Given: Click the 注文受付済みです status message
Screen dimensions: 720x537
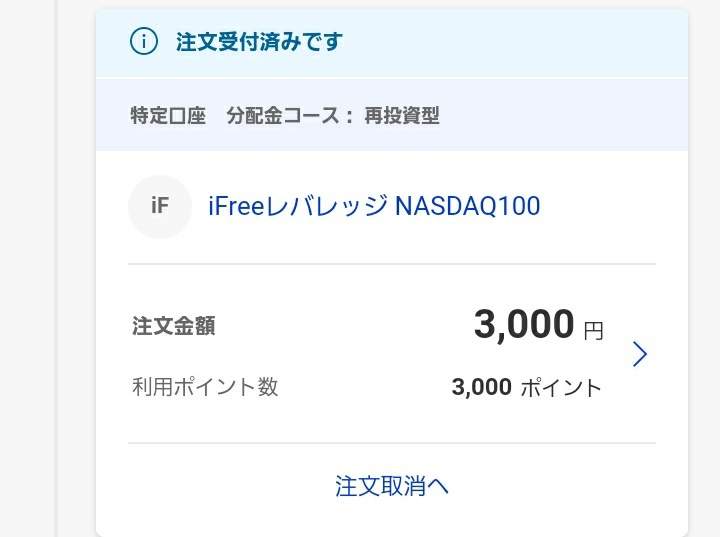Looking at the screenshot, I should 259,42.
